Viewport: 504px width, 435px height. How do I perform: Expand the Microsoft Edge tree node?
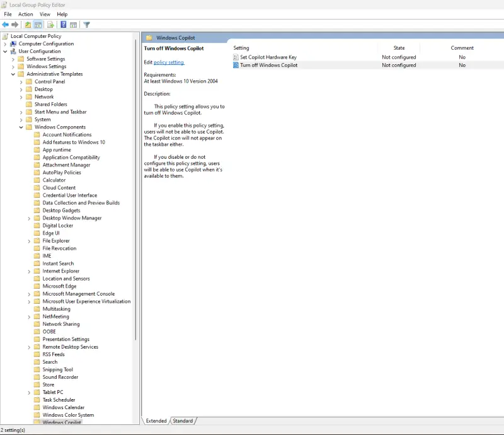point(28,286)
